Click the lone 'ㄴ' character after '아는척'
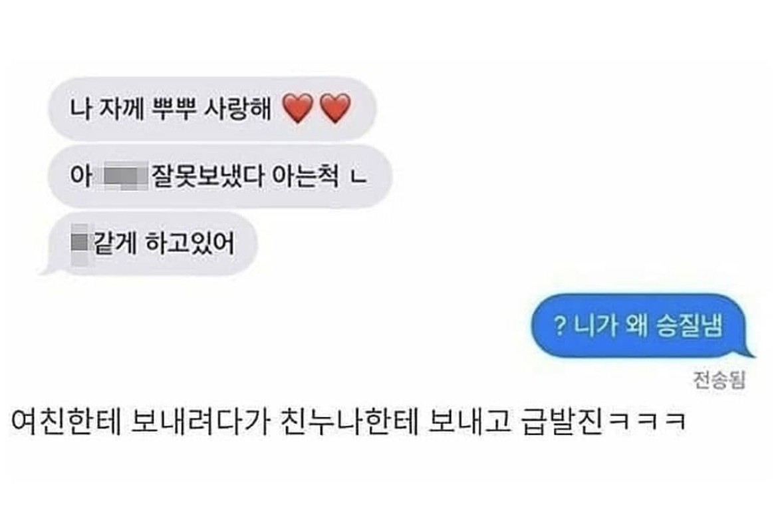Image resolution: width=778 pixels, height=532 pixels. 358,177
